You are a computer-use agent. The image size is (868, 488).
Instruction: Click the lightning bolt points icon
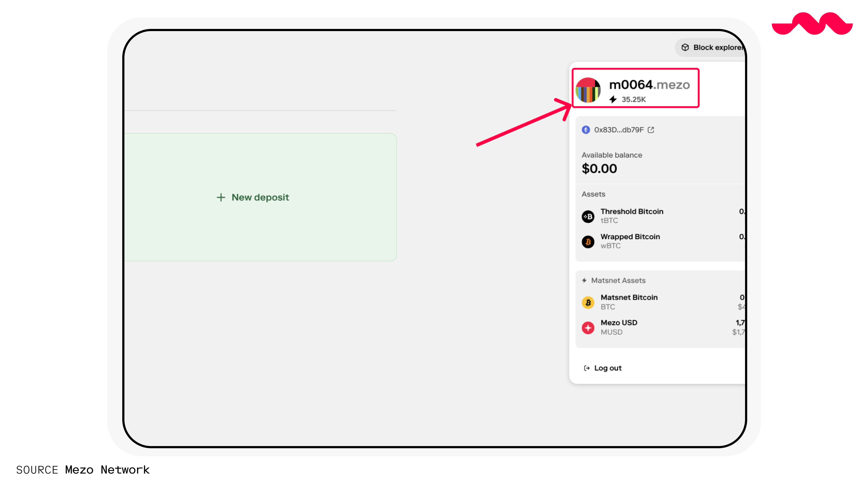click(613, 99)
